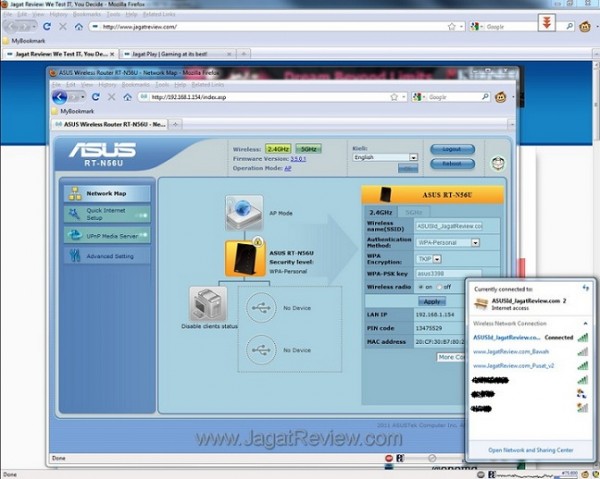Open history dropdown beside router back button
Image resolution: width=600 pixels, height=479 pixels.
click(83, 97)
